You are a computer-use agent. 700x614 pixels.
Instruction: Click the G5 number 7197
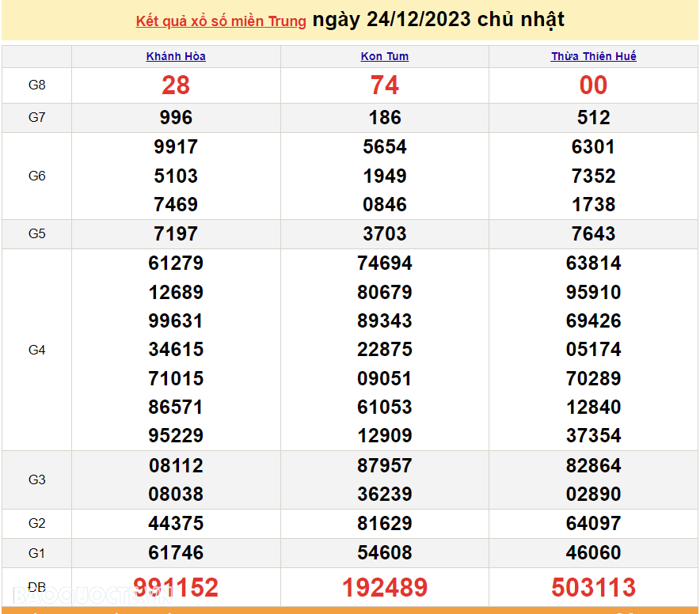(x=176, y=233)
